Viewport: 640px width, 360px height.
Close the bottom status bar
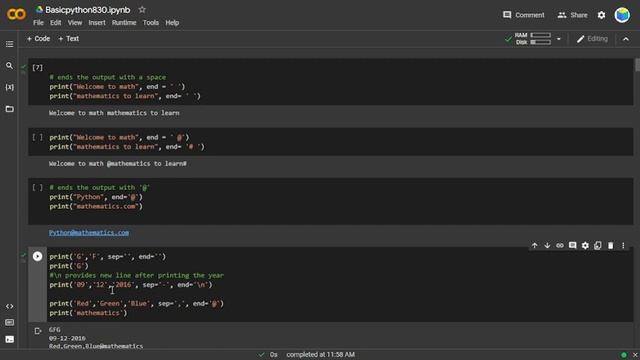[635, 355]
